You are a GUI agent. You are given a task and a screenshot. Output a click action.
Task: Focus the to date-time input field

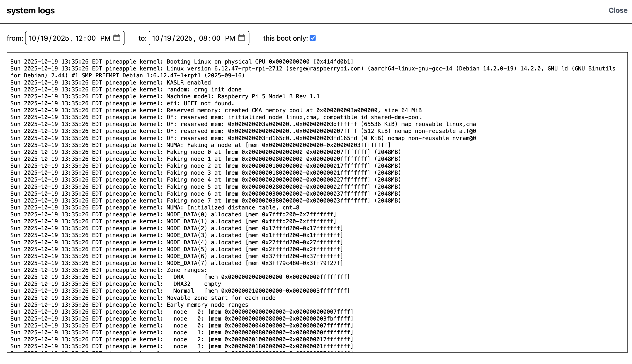199,38
